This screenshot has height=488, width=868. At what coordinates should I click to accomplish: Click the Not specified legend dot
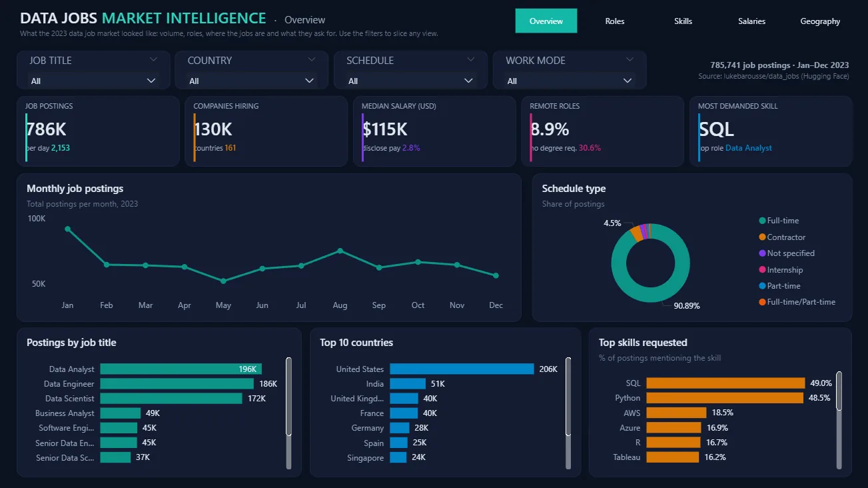pyautogui.click(x=762, y=253)
